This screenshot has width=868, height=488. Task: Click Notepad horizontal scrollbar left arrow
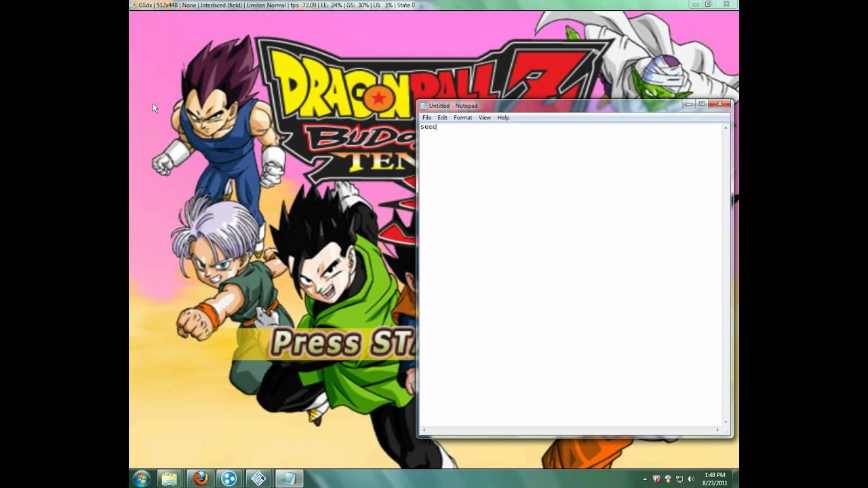[423, 430]
